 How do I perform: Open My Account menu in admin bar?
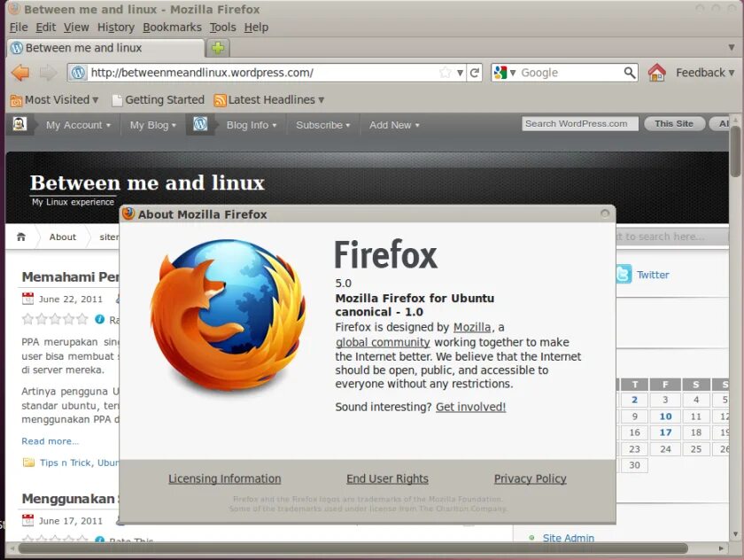[78, 125]
